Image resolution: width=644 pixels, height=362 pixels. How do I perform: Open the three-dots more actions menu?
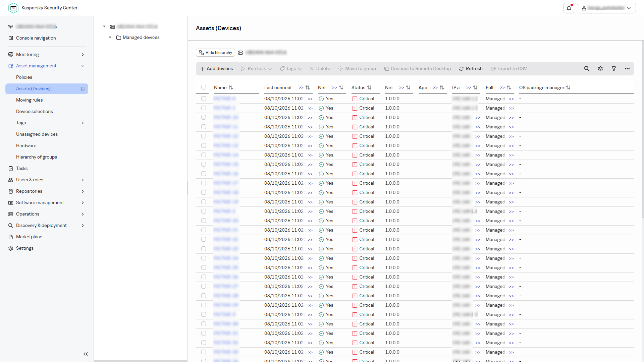[x=627, y=69]
